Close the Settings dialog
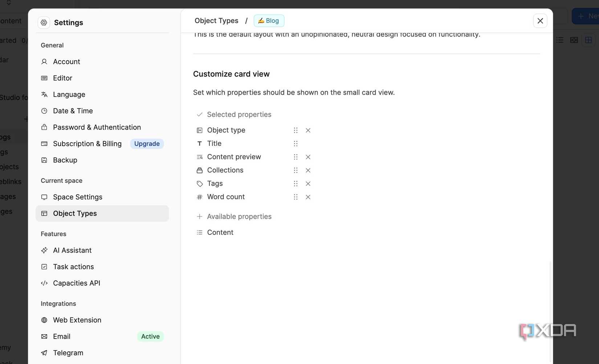 pos(540,21)
